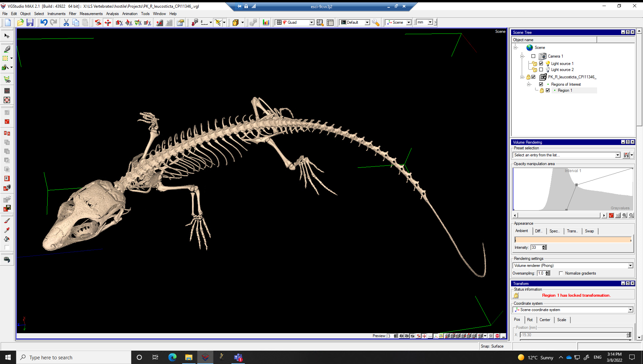Select the Move mode tool
The width and height of the screenshot is (643, 364).
click(108, 22)
